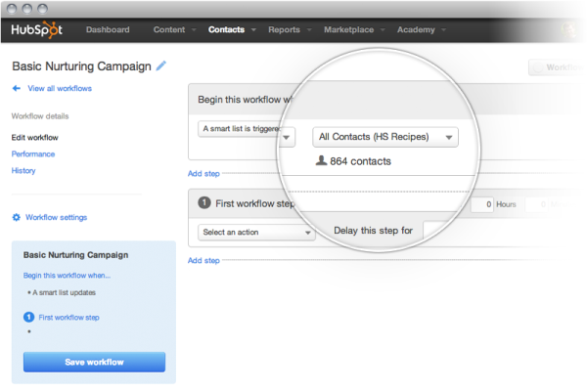The image size is (587, 392).
Task: Click the Basic Nurturing Campaign page title
Action: point(81,66)
